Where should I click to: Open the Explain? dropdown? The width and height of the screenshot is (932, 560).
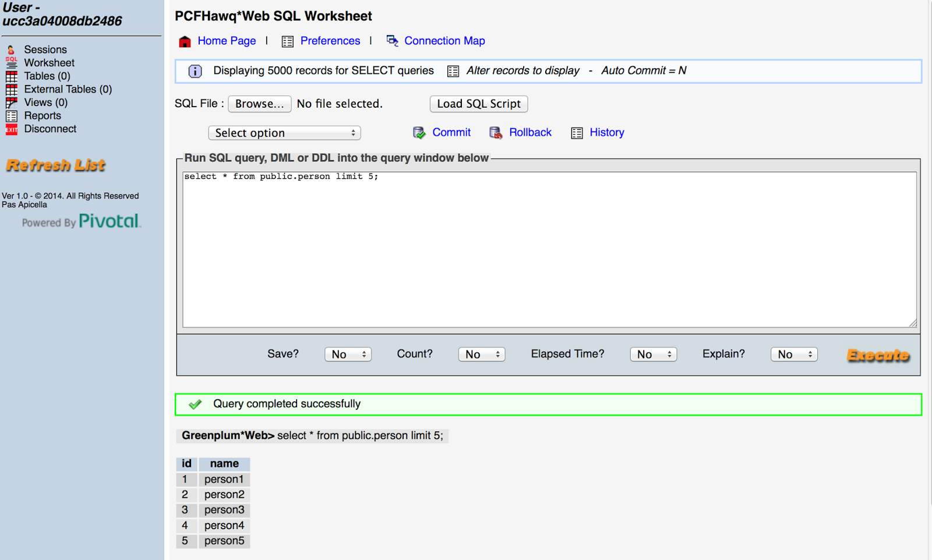point(794,355)
